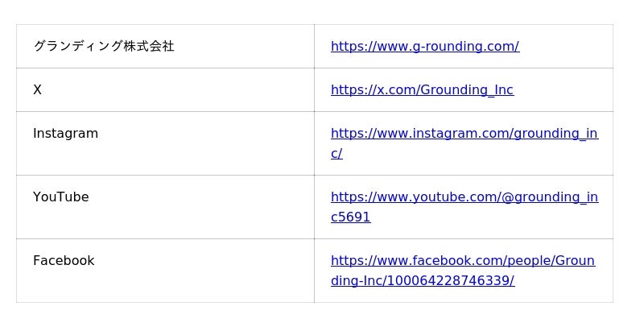Click the "c5691" YouTube link ending
The width and height of the screenshot is (644, 327).
coord(350,217)
